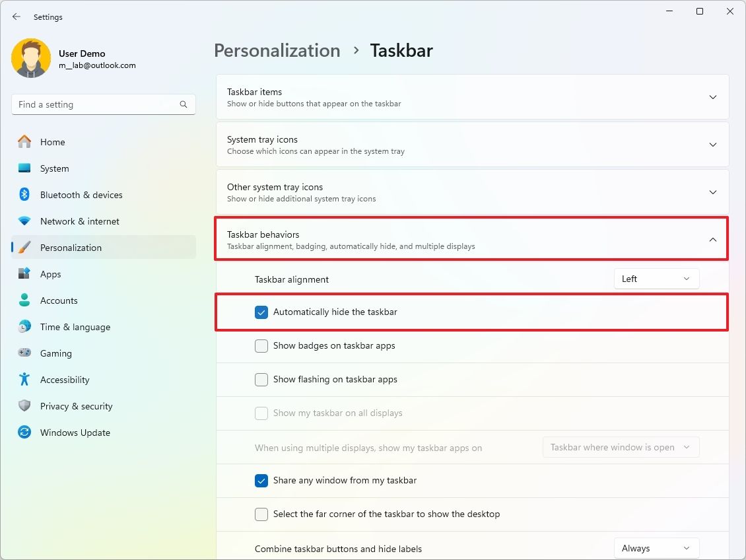Open the Taskbar alignment dropdown

656,279
